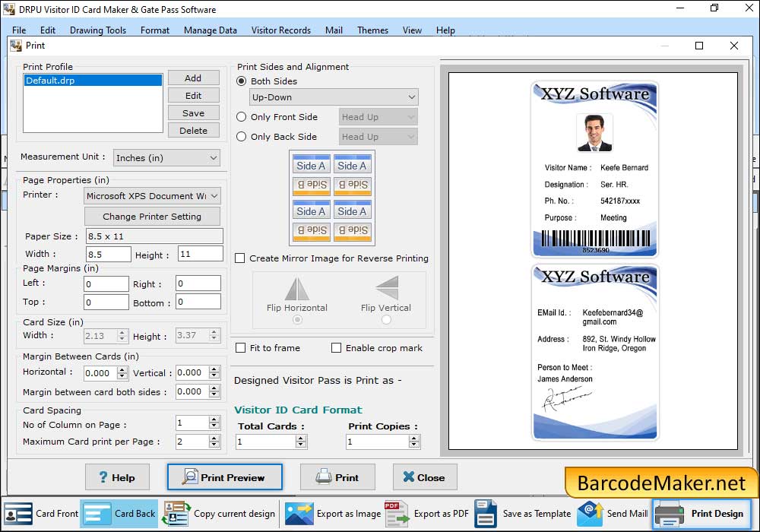Save the print profile
The width and height of the screenshot is (760, 532).
point(193,113)
